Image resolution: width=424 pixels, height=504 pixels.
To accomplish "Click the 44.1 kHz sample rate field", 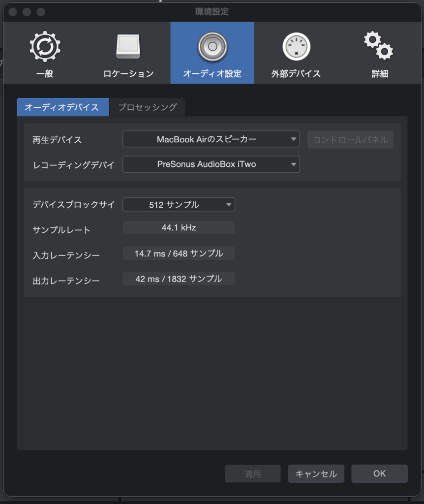I will (179, 228).
